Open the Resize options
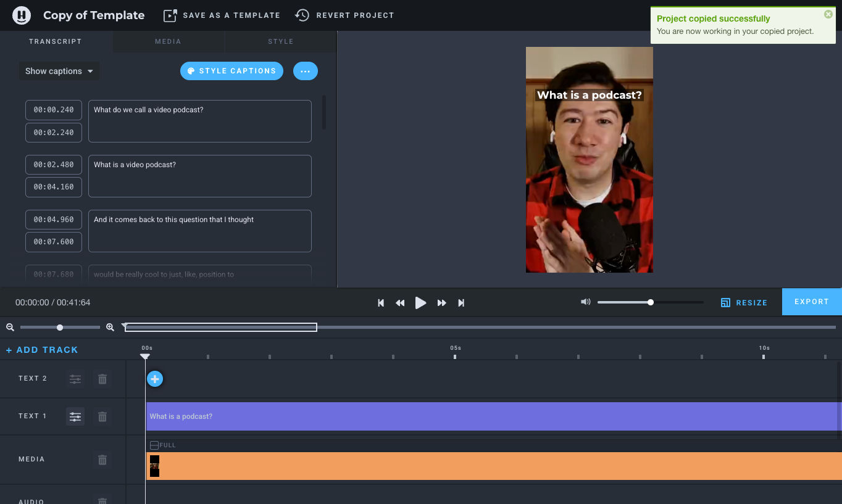This screenshot has width=842, height=504. tap(744, 303)
